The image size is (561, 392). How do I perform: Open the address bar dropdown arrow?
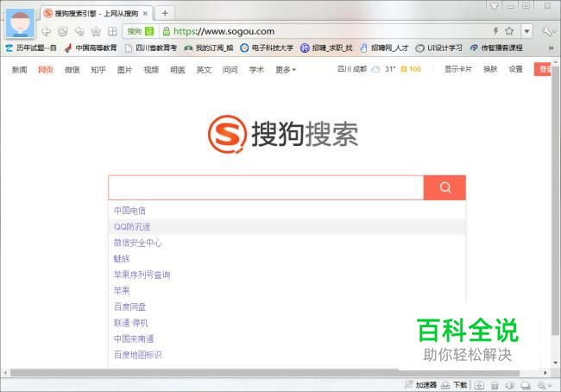coord(526,31)
